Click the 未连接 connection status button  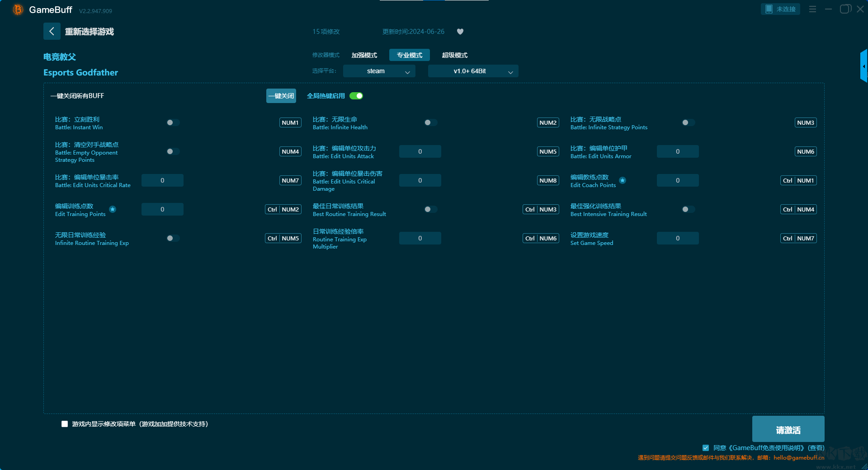click(x=781, y=9)
